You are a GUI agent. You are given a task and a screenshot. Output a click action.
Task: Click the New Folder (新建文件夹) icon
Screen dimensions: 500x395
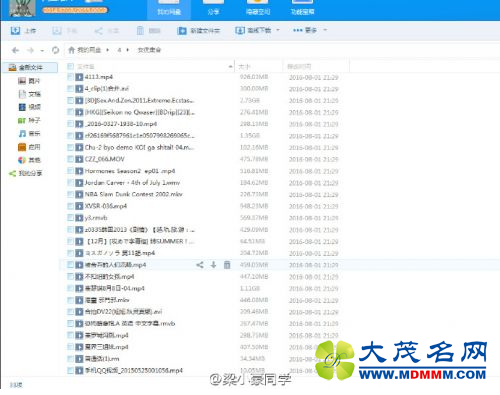coord(182,31)
